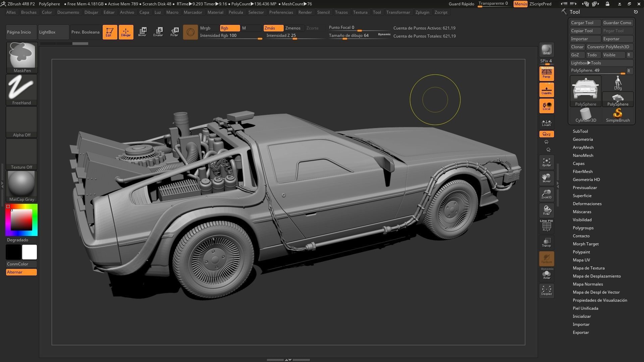Open the Transformar menu
The width and height of the screenshot is (644, 362).
click(x=398, y=12)
